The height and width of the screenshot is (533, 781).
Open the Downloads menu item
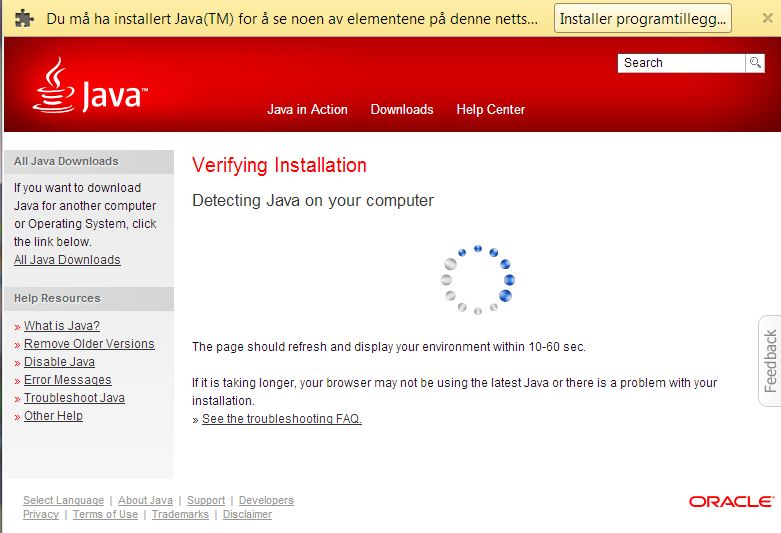tap(402, 110)
